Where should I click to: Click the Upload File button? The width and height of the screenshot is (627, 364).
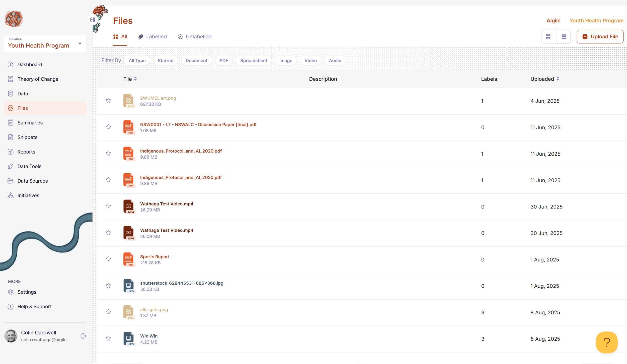(x=600, y=37)
